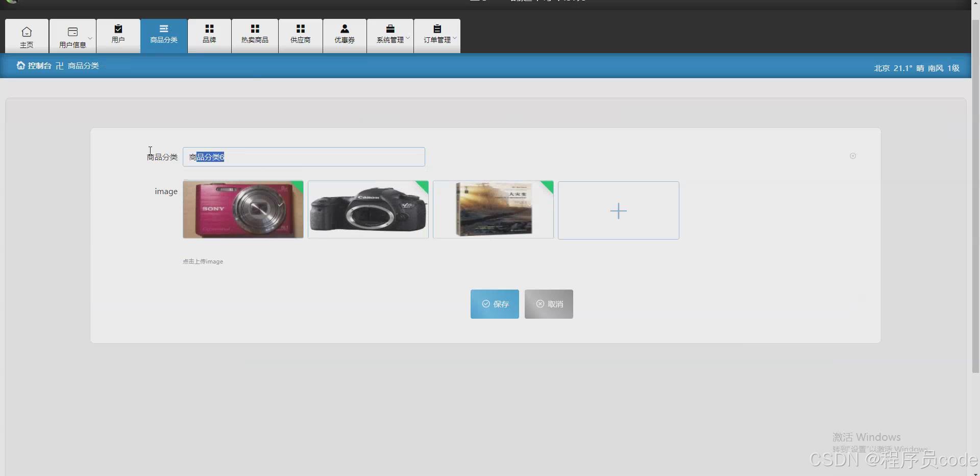The width and height of the screenshot is (980, 476).
Task: Select the book cover thumbnail
Action: 493,209
